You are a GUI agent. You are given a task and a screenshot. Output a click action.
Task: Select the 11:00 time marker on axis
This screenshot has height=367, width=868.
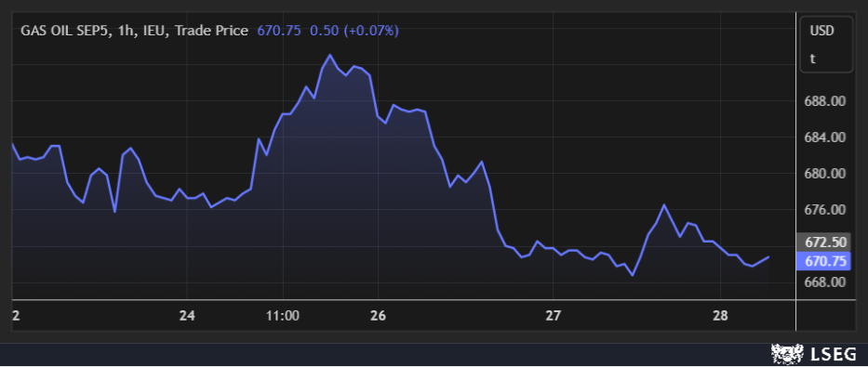pos(283,316)
